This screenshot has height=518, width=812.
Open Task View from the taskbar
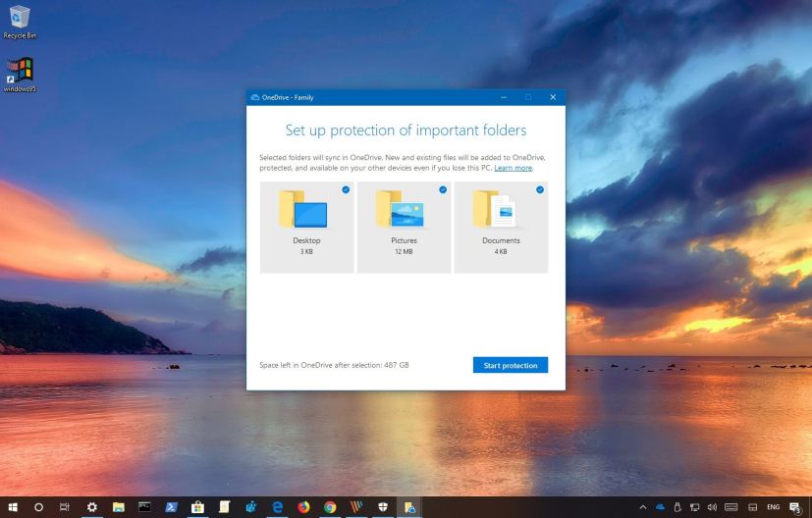64,507
